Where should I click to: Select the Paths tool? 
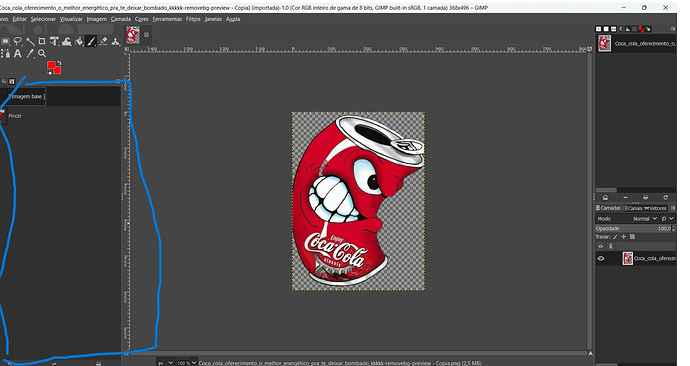tap(5, 54)
